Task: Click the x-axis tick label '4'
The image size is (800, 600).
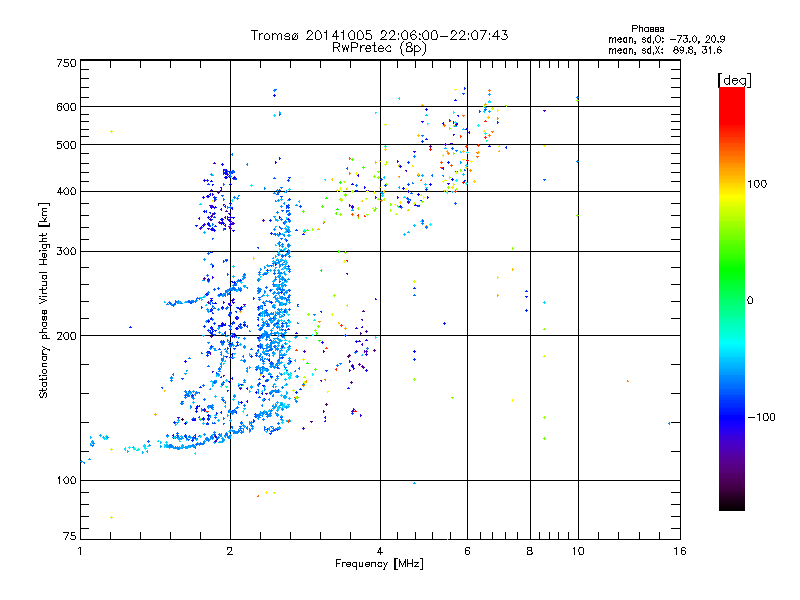Action: [380, 551]
